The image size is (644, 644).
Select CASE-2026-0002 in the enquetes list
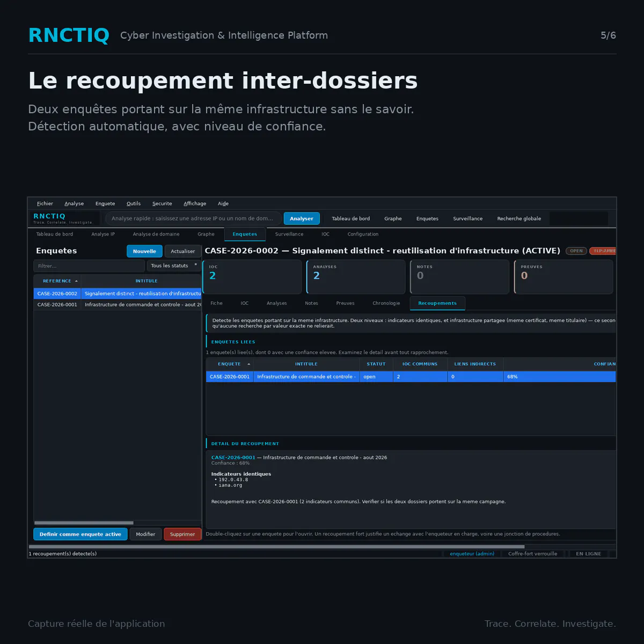click(118, 294)
